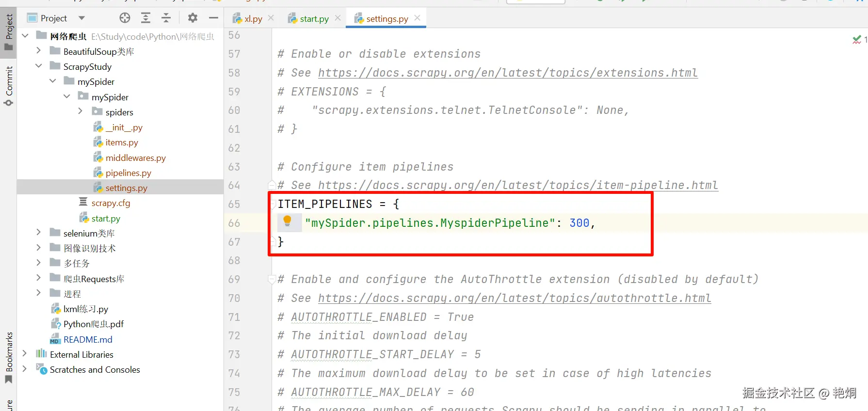Click the scrapy.cfg config file icon

coord(83,202)
